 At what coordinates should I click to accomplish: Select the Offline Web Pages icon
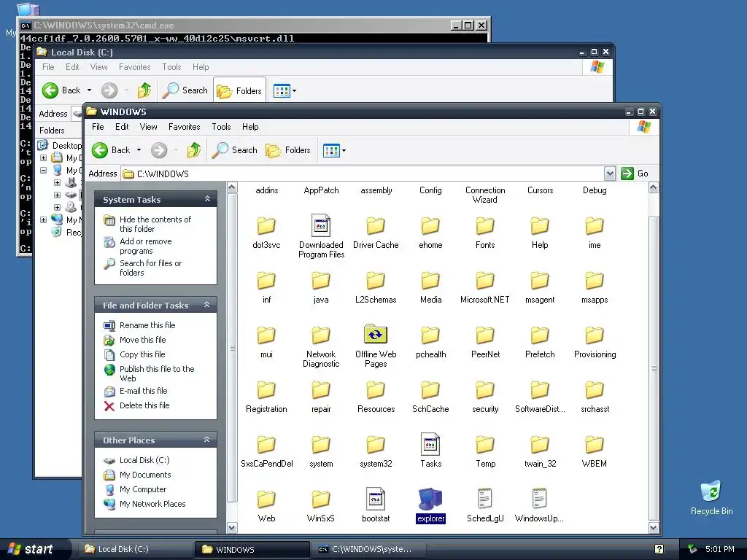click(376, 335)
